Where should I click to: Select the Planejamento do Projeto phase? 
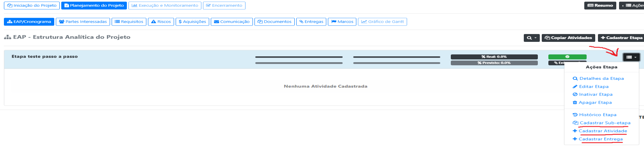click(x=94, y=5)
